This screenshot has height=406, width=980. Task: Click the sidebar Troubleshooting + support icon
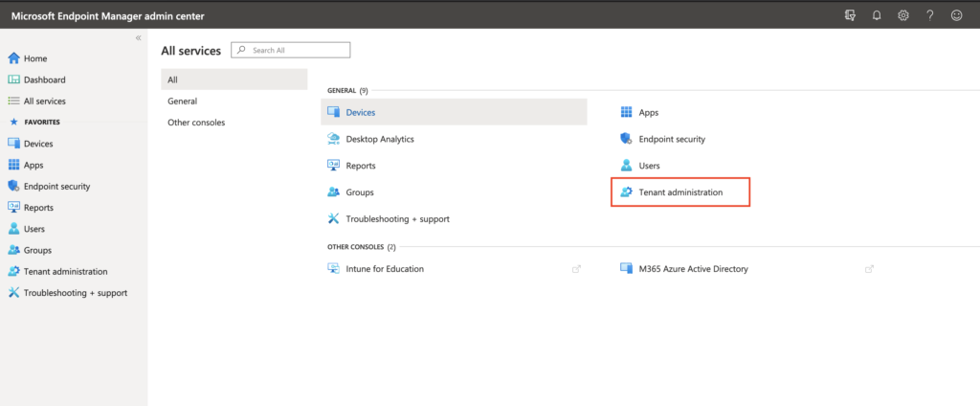tap(13, 292)
